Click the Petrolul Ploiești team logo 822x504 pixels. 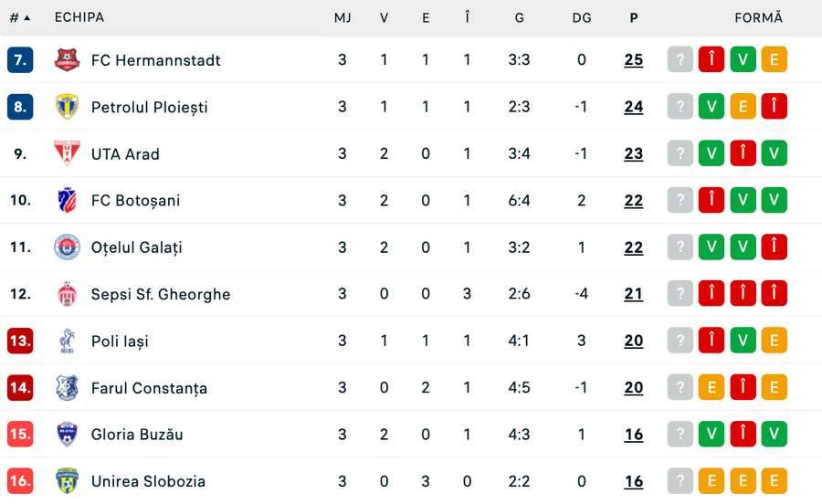(x=67, y=107)
